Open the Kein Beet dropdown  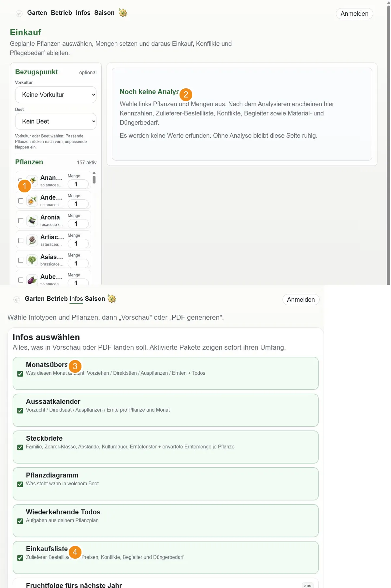pos(56,121)
